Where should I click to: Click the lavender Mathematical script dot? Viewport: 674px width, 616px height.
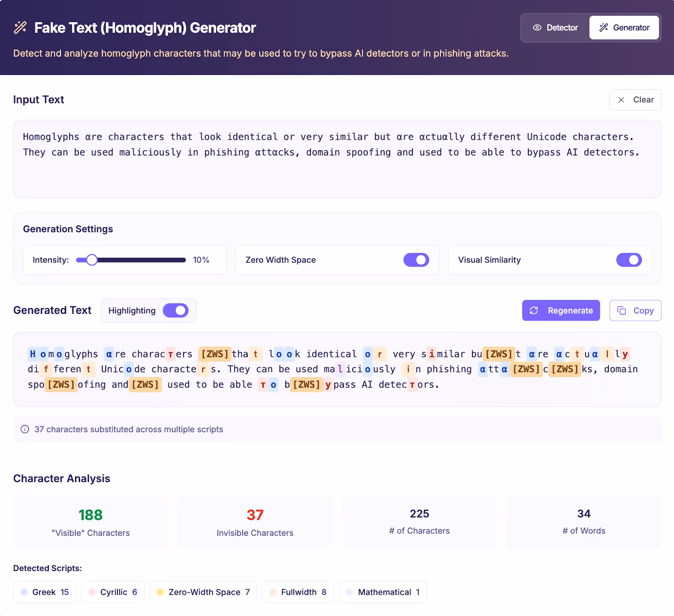click(349, 592)
